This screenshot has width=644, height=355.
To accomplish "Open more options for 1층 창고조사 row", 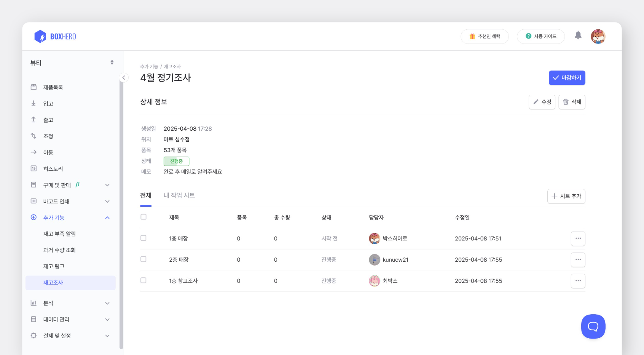I will point(578,281).
